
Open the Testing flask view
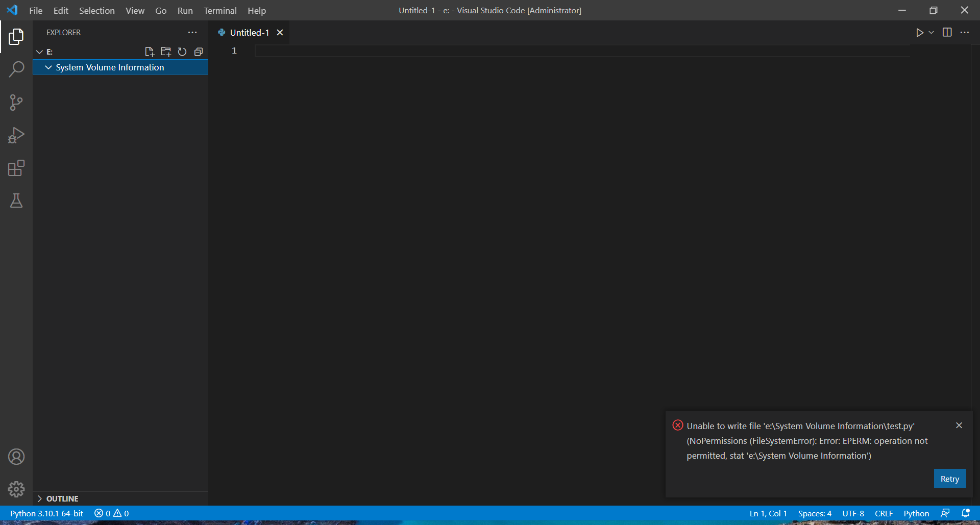16,201
